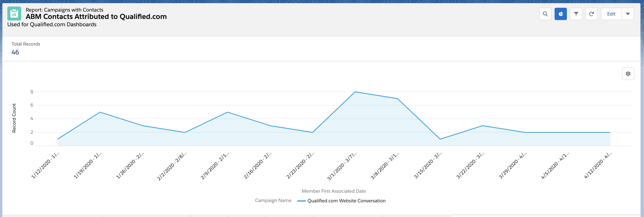Click the 3/1/2020 - 3/7 x-axis label

342,166
